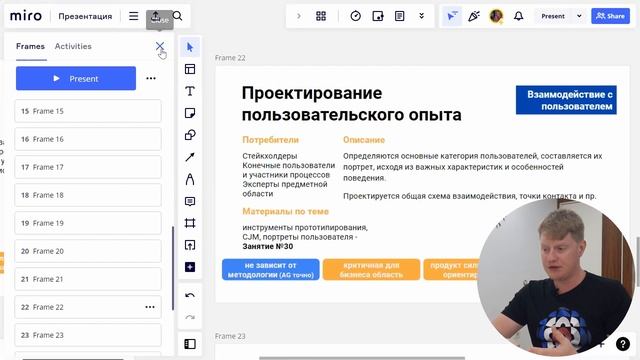This screenshot has width=640, height=360.
Task: Select blue label не зависит от методологии
Action: point(271,270)
